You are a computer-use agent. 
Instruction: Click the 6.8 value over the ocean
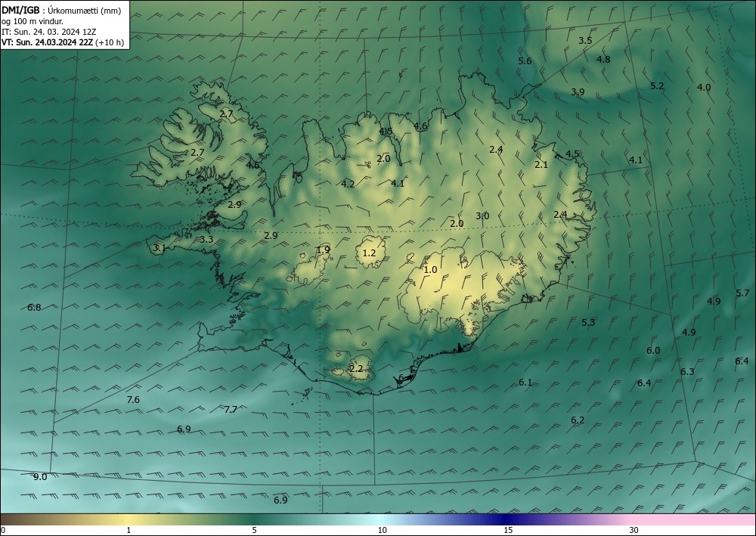(x=34, y=307)
